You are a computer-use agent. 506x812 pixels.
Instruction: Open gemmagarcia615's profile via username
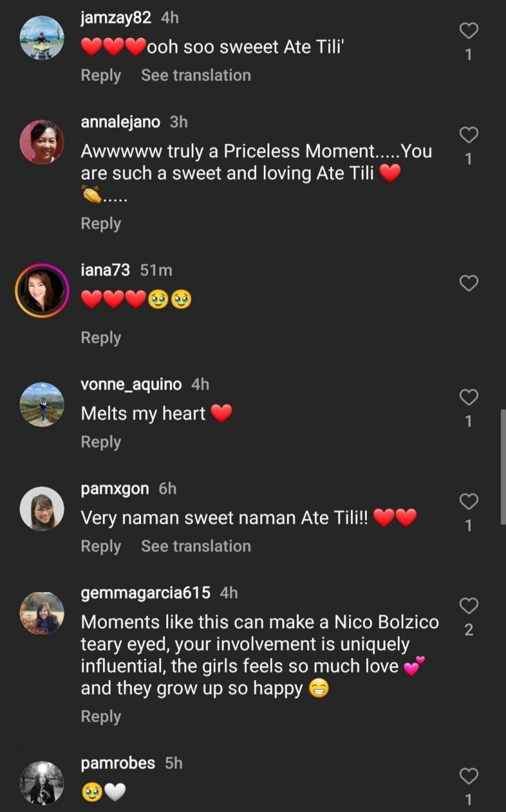coord(145,593)
